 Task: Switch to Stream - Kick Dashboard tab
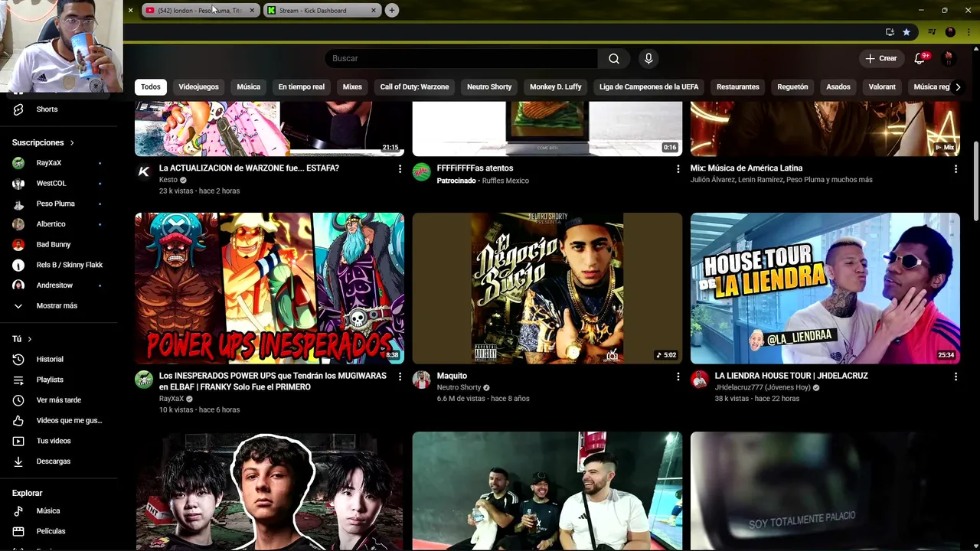coord(322,10)
